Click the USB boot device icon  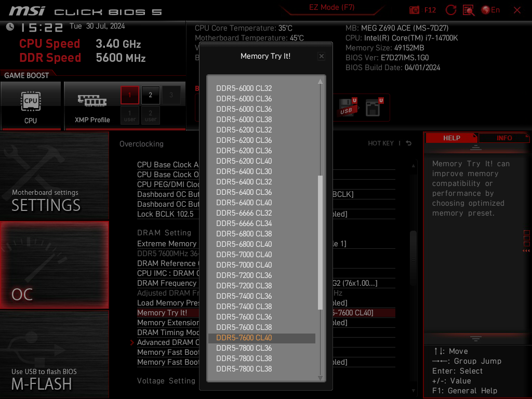coord(348,107)
